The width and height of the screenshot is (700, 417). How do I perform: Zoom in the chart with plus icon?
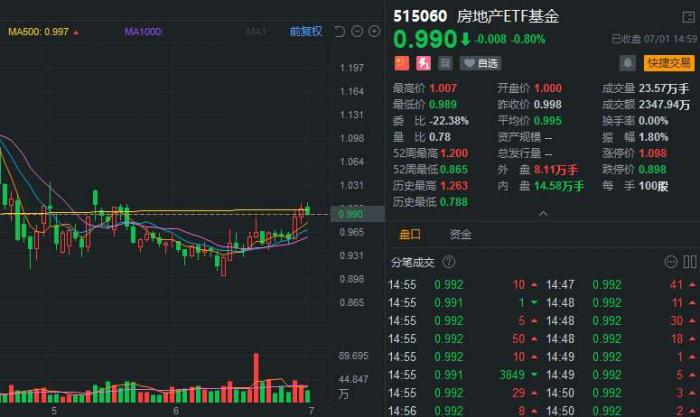[x=374, y=31]
